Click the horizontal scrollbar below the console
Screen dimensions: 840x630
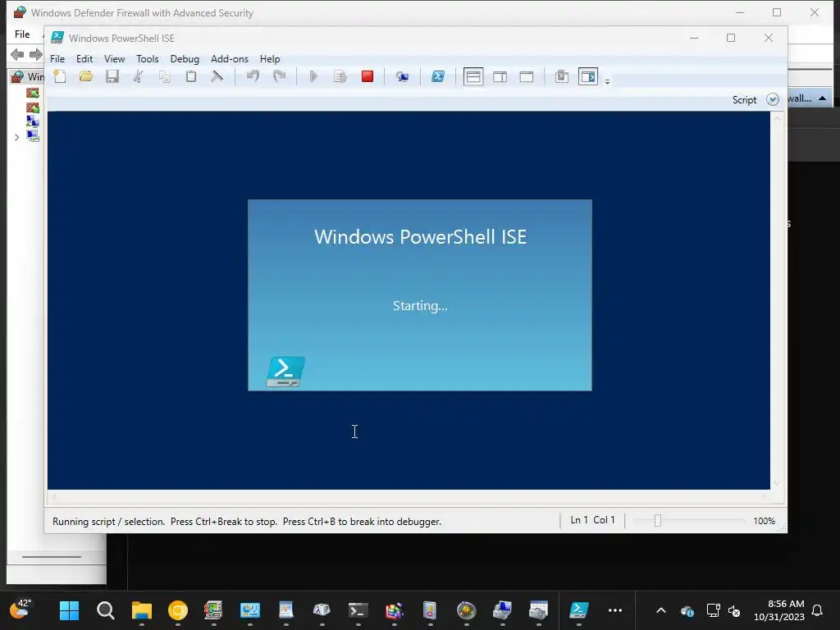tap(409, 497)
